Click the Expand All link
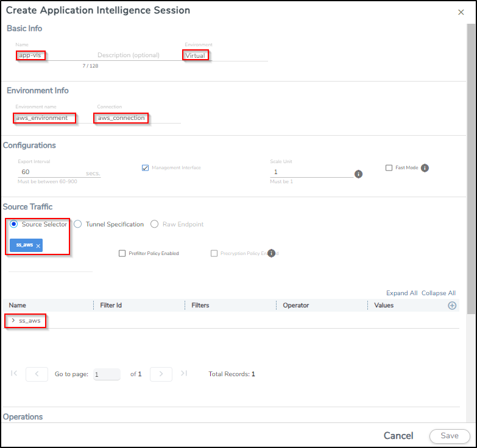Image resolution: width=477 pixels, height=448 pixels. [401, 293]
